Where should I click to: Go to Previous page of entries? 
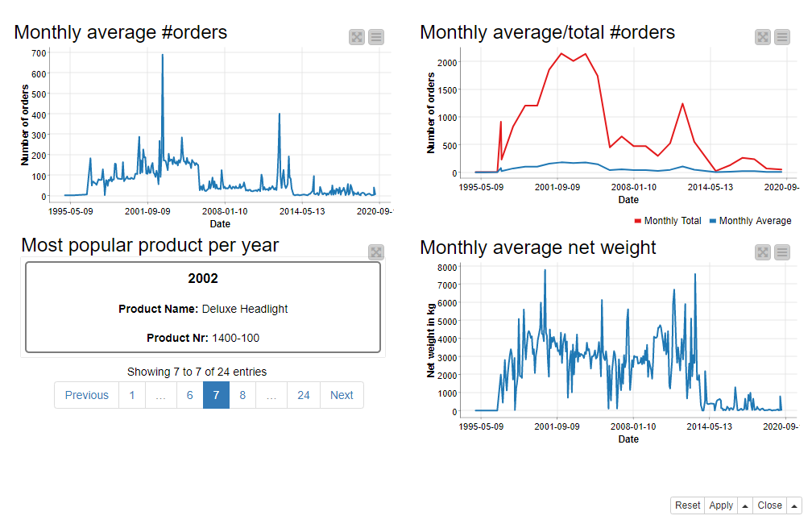click(x=86, y=395)
